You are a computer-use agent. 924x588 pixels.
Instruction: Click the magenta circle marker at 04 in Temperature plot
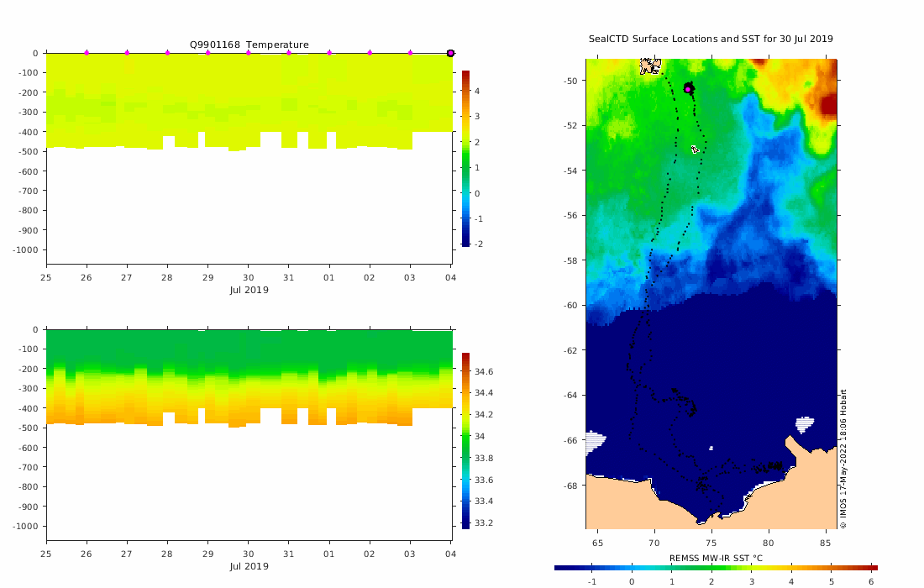coord(451,53)
